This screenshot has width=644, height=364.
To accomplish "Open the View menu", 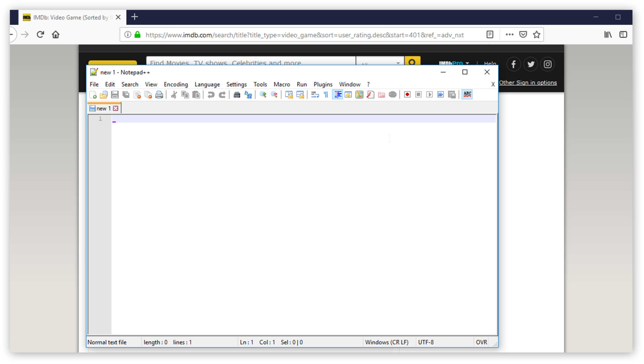I will point(151,84).
